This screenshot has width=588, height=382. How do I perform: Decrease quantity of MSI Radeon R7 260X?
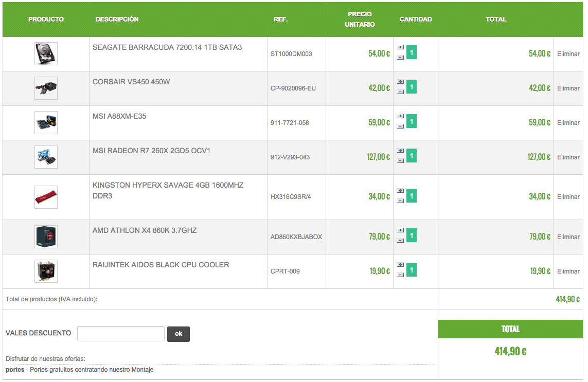point(400,161)
